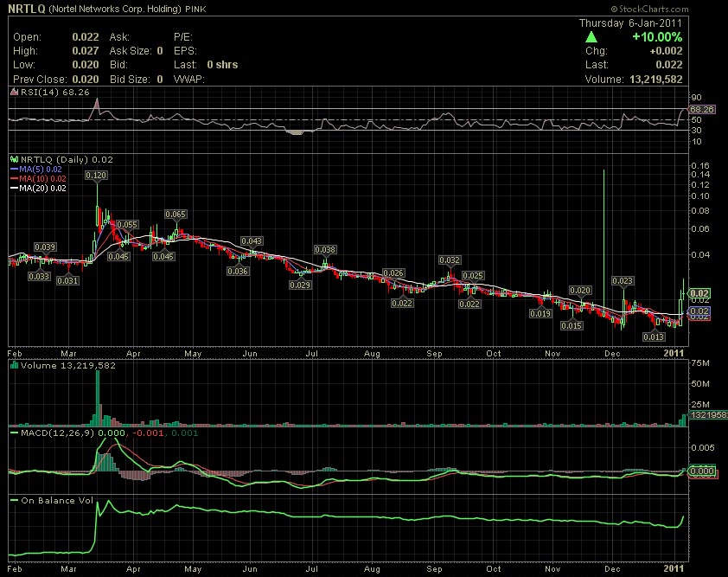This screenshot has width=728, height=577.
Task: Toggle the red MA(10) overlay legend entry
Action: coord(37,179)
